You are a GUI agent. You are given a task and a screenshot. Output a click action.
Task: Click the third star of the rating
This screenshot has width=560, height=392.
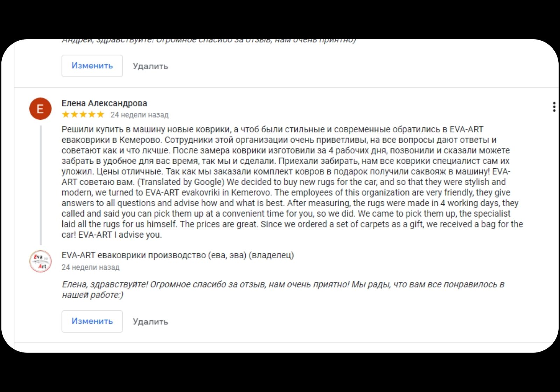[x=83, y=114]
